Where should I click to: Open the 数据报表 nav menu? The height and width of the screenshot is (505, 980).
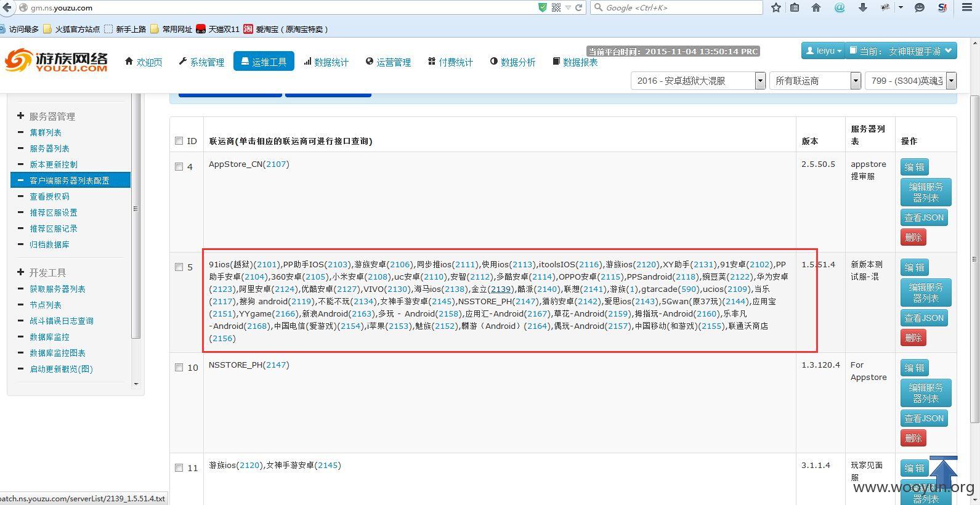tap(575, 62)
